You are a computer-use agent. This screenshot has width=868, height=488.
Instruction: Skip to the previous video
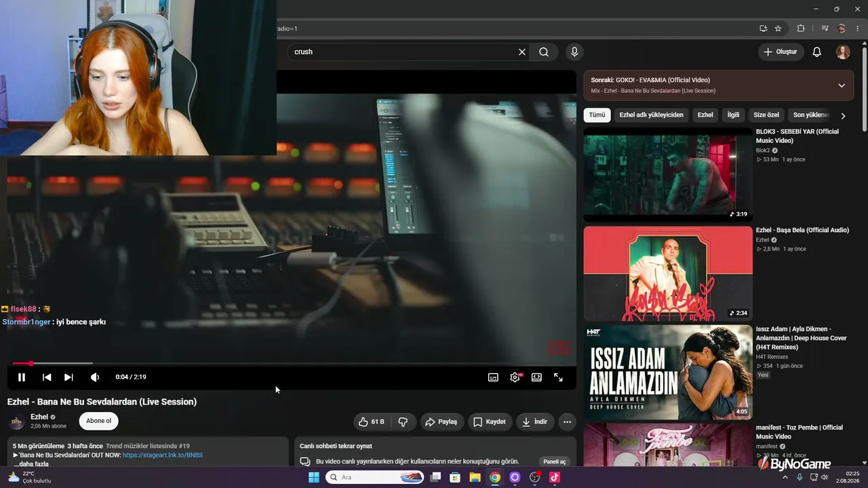(47, 378)
